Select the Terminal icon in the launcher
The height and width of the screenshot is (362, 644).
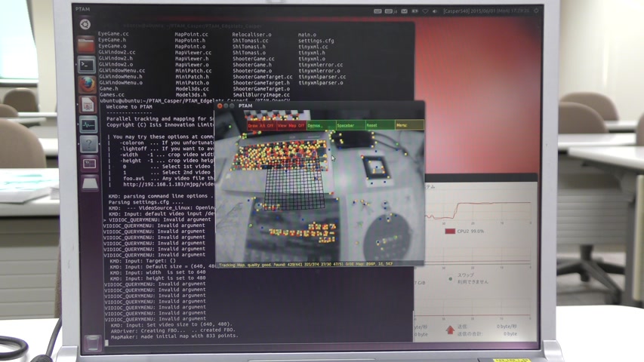[x=87, y=65]
